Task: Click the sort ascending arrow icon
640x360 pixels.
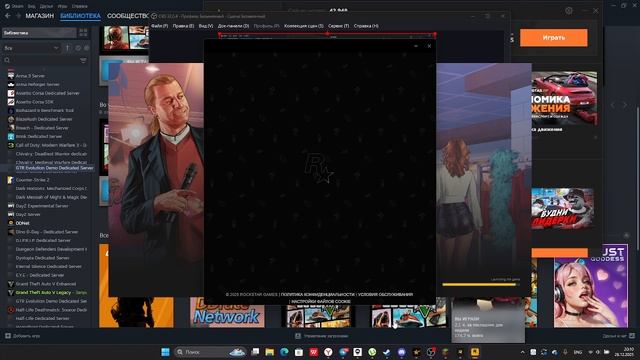Action: 67,48
